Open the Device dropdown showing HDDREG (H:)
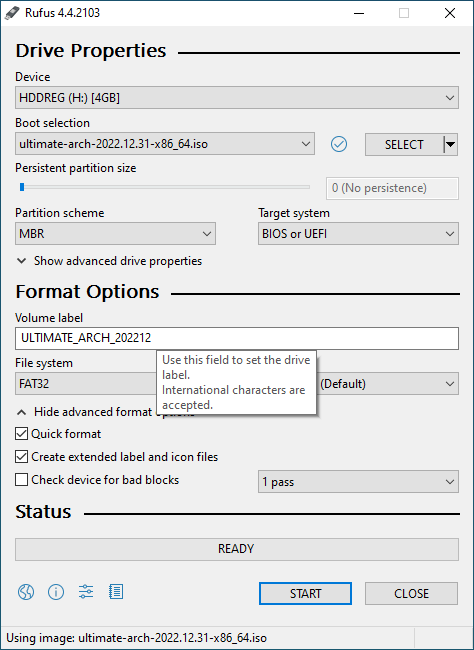The image size is (474, 650). click(237, 98)
